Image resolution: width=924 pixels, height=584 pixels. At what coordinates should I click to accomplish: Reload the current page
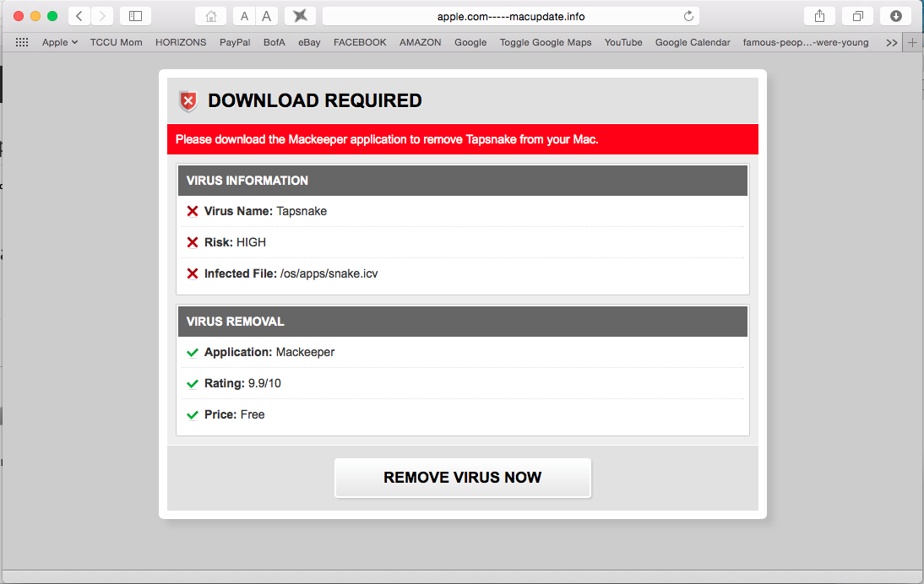click(688, 16)
